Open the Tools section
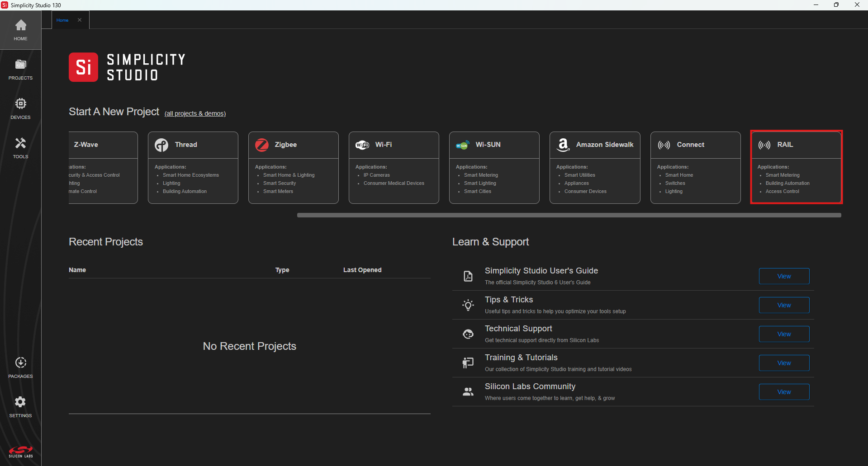 click(x=20, y=147)
